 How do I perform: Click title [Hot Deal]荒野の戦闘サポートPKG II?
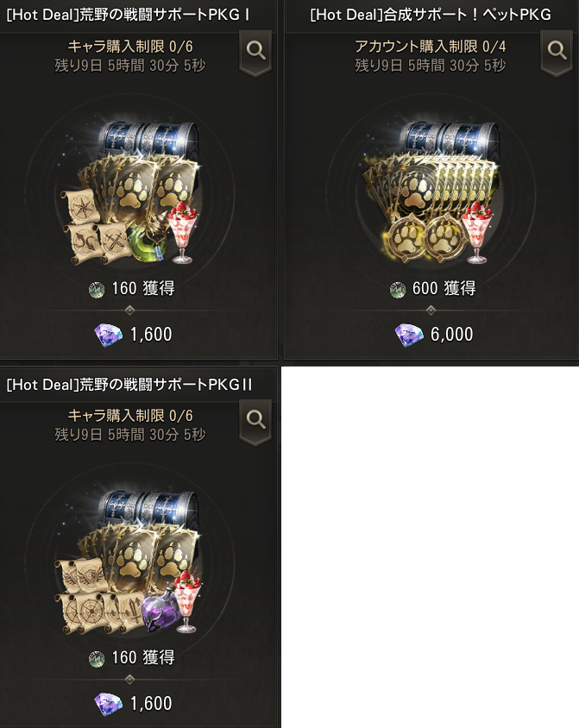129,385
